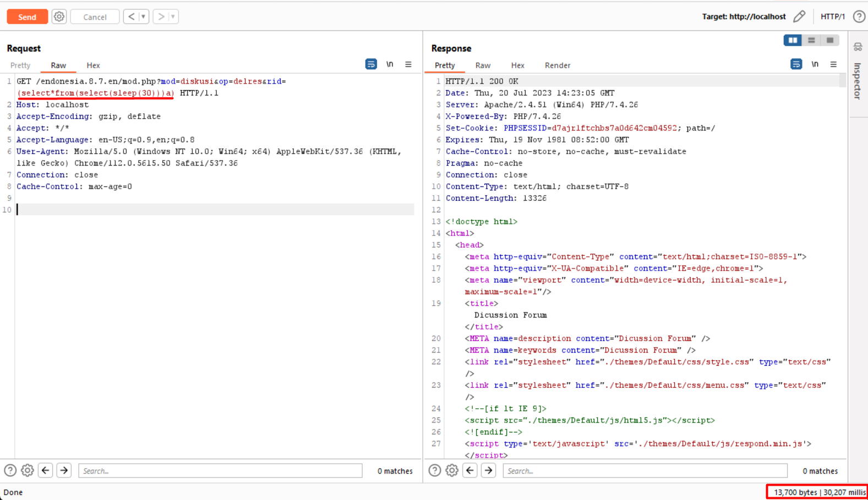Click the response 'Date:' header line

click(x=530, y=93)
